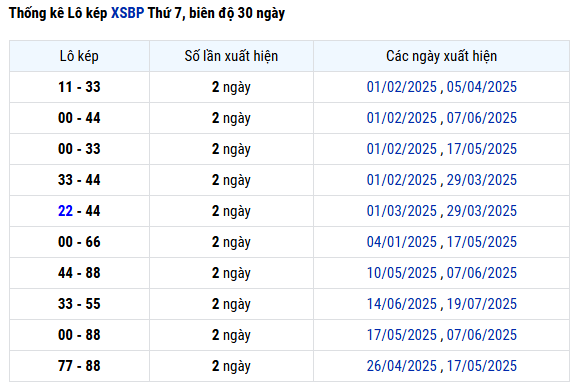This screenshot has height=388, width=575.
Task: Open date 29/03/2025 in the 33 - 44 row
Action: coord(481,180)
